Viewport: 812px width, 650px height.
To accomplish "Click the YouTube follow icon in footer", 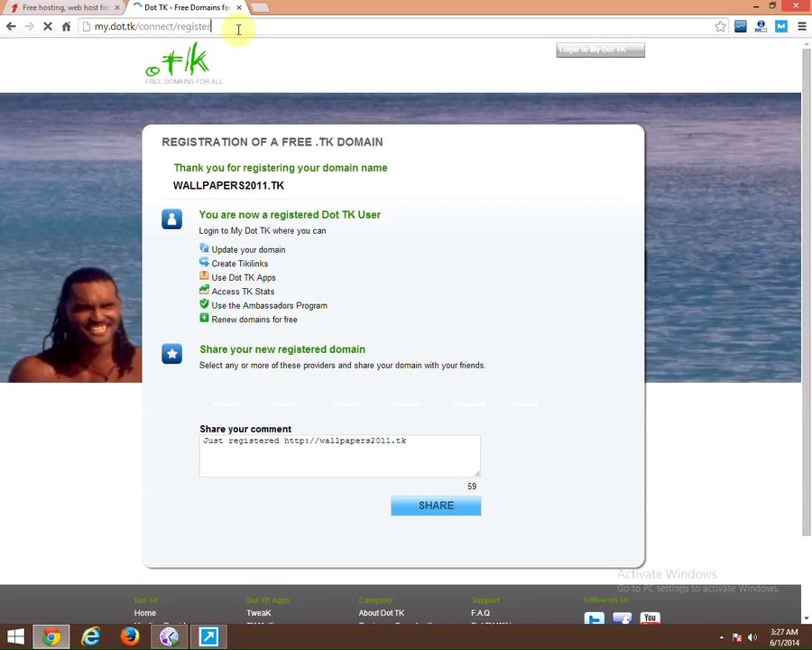I will click(650, 617).
